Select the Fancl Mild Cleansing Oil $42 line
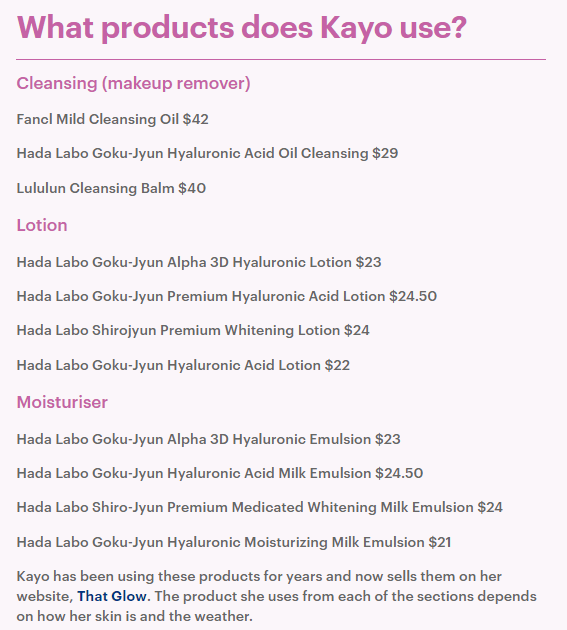This screenshot has width=567, height=630. coord(113,119)
